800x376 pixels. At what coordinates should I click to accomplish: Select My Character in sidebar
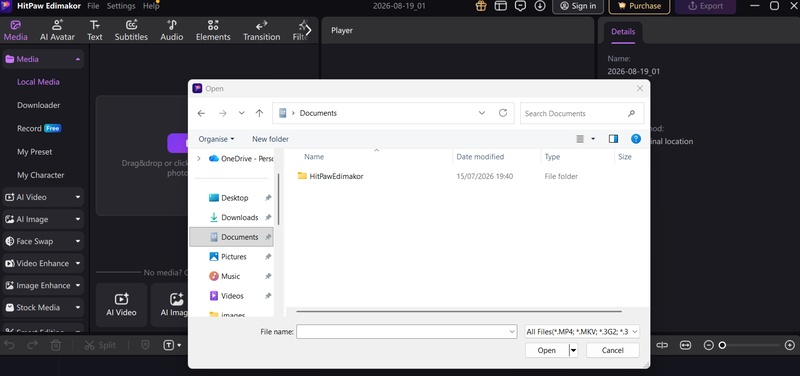41,175
